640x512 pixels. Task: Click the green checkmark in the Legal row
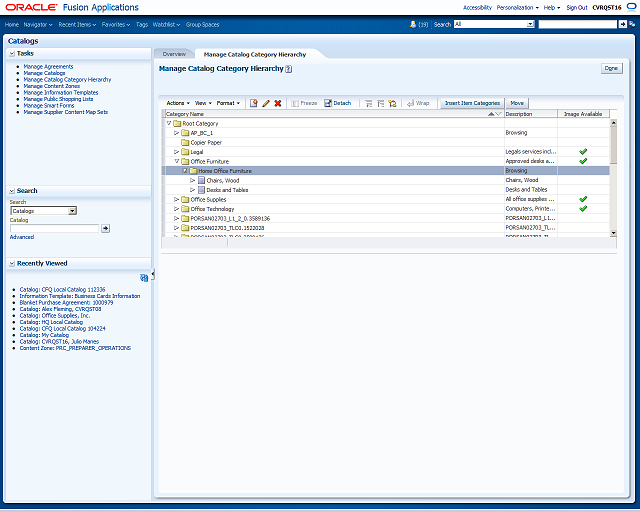(x=583, y=151)
